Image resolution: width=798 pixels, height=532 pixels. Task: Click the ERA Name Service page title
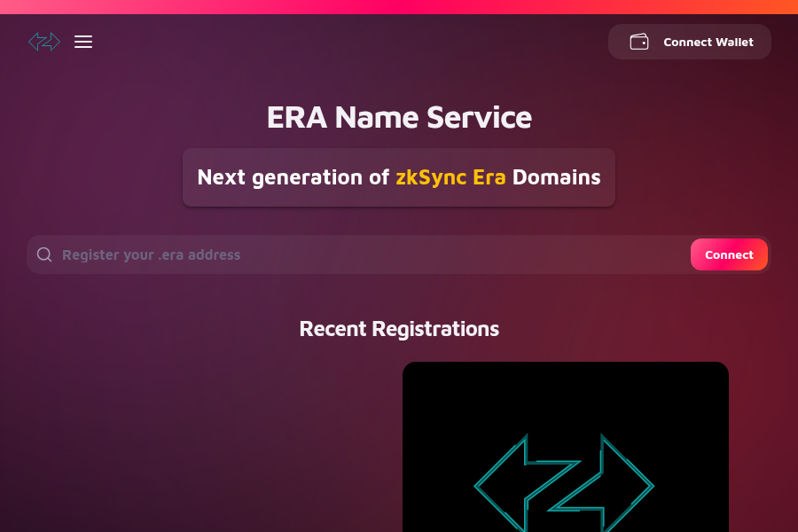coord(399,117)
